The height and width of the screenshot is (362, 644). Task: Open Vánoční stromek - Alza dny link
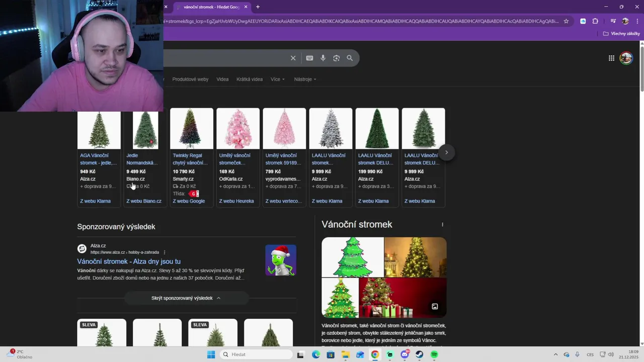point(129,261)
